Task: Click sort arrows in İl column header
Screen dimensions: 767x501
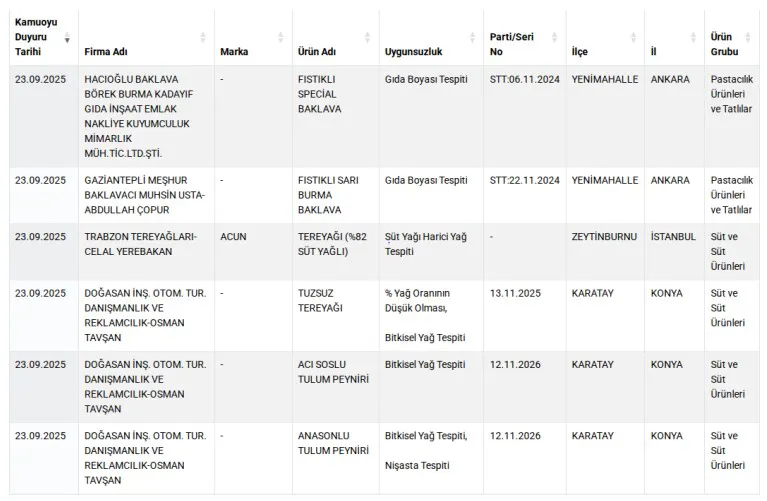Action: tap(694, 37)
